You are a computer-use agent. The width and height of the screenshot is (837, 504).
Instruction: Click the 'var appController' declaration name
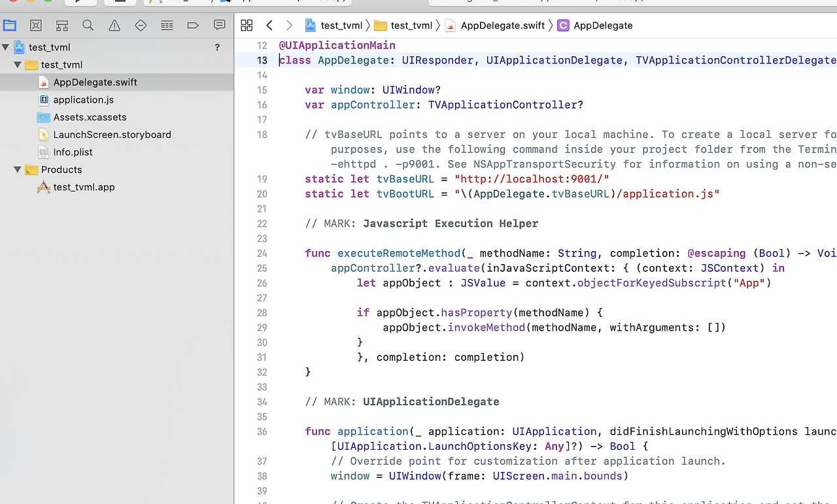(373, 105)
